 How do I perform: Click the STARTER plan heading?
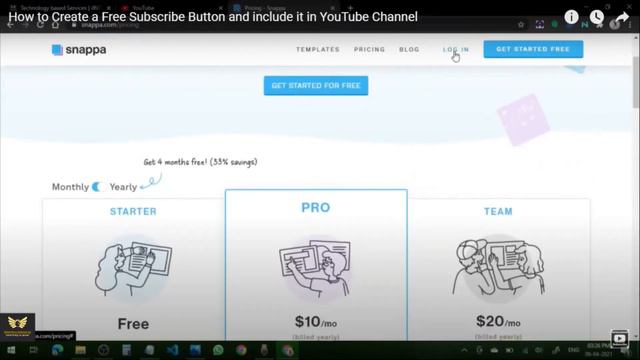(x=133, y=211)
